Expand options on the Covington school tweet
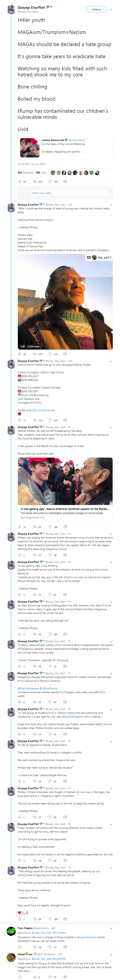120x980 pixels. [x=111, y=361]
